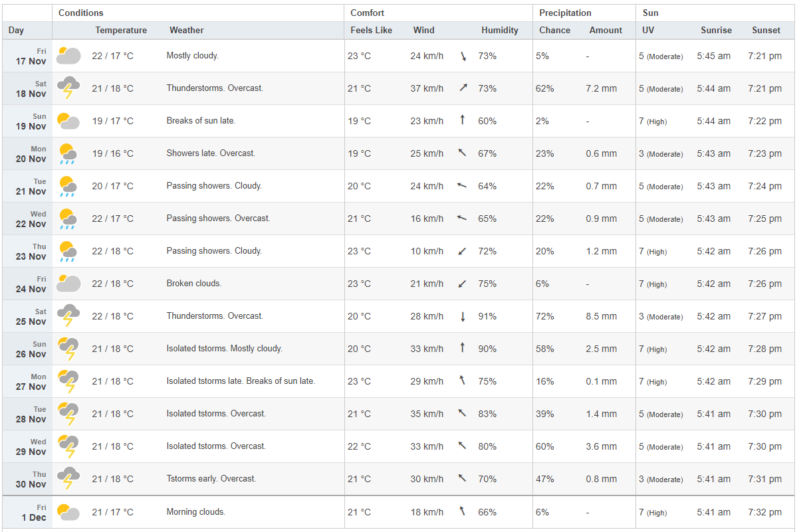Click the mostly cloudy icon for 17 Nov

68,56
